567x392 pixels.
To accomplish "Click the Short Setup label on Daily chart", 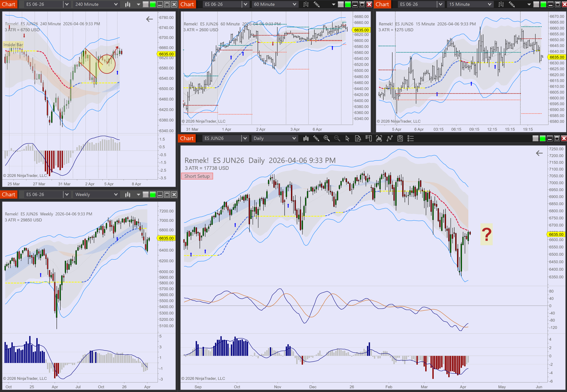I will (197, 176).
